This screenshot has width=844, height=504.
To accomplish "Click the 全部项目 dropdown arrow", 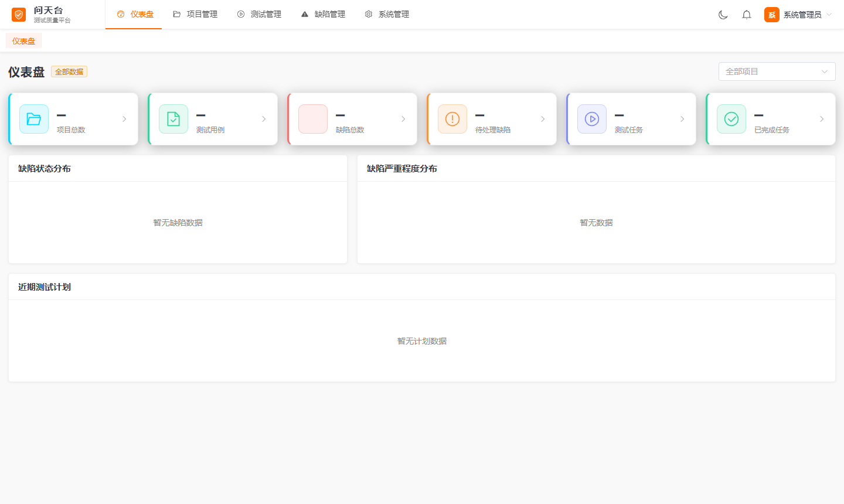I will [825, 71].
